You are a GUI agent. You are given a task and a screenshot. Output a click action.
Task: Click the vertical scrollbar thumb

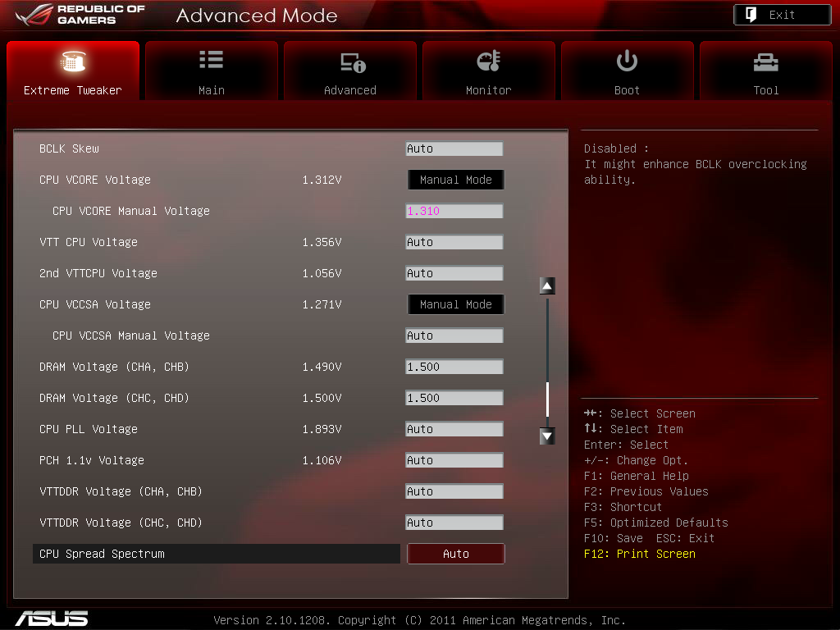[x=547, y=399]
